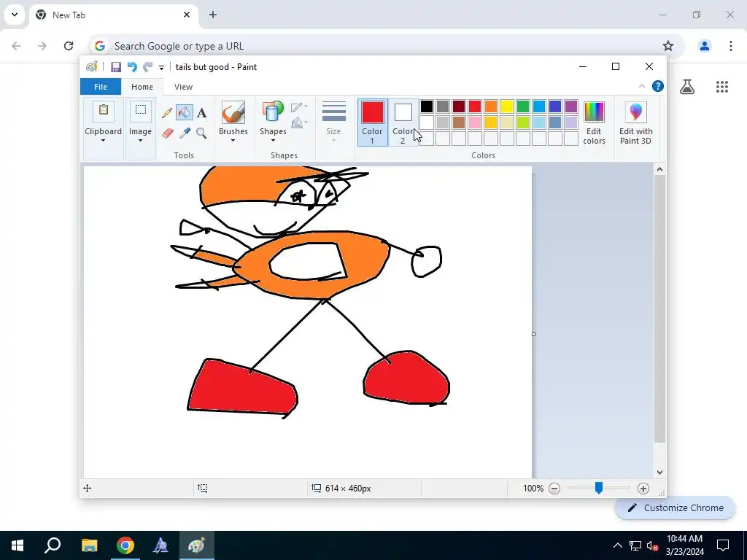
Task: Click the Undo arrow in Paint
Action: tap(132, 67)
